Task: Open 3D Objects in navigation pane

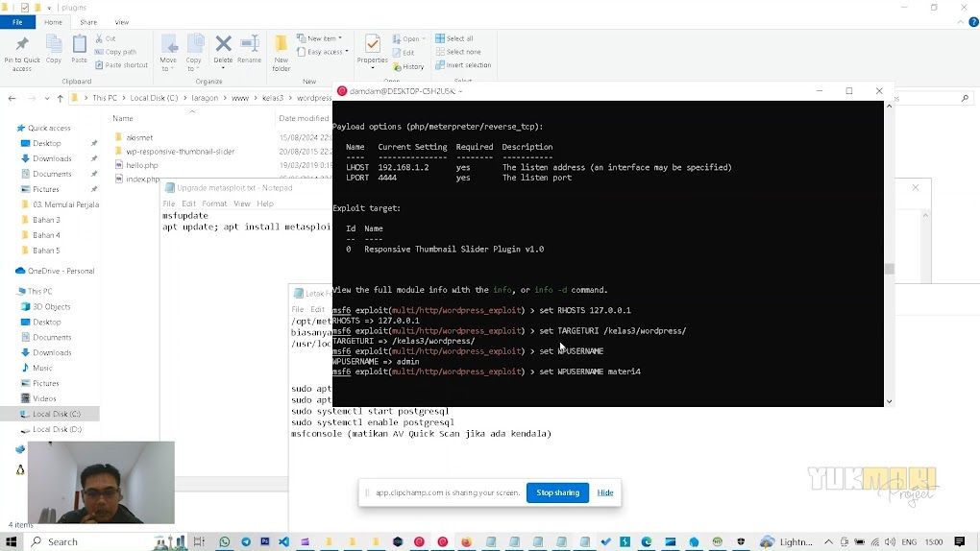Action: (x=51, y=307)
